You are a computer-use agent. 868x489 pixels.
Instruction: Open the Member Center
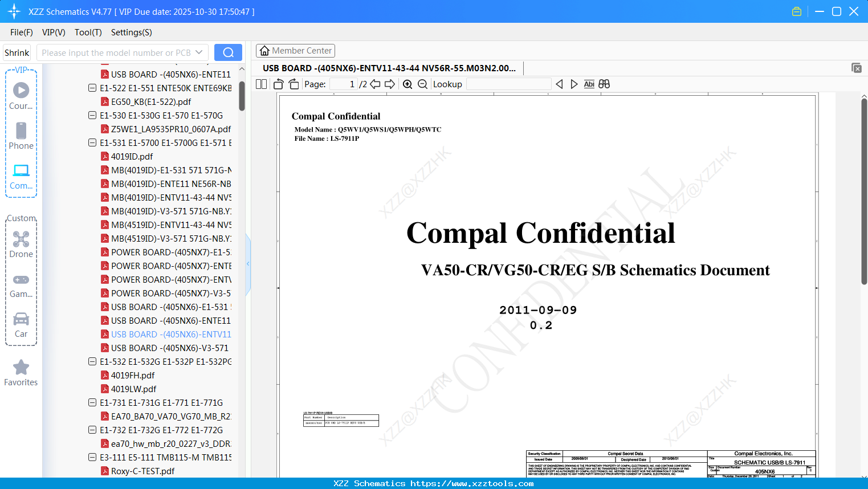295,51
